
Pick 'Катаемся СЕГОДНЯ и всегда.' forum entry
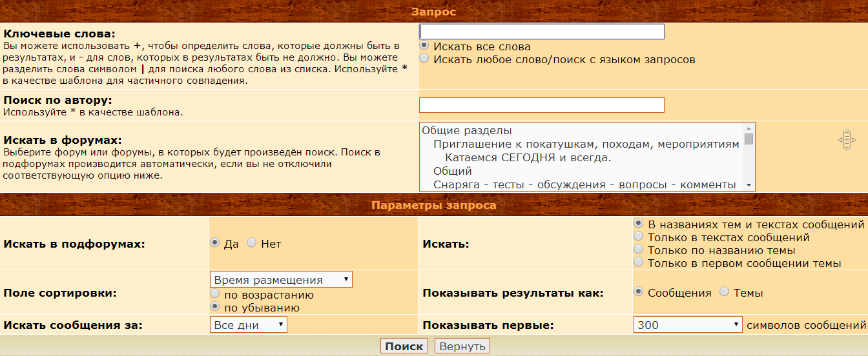528,157
